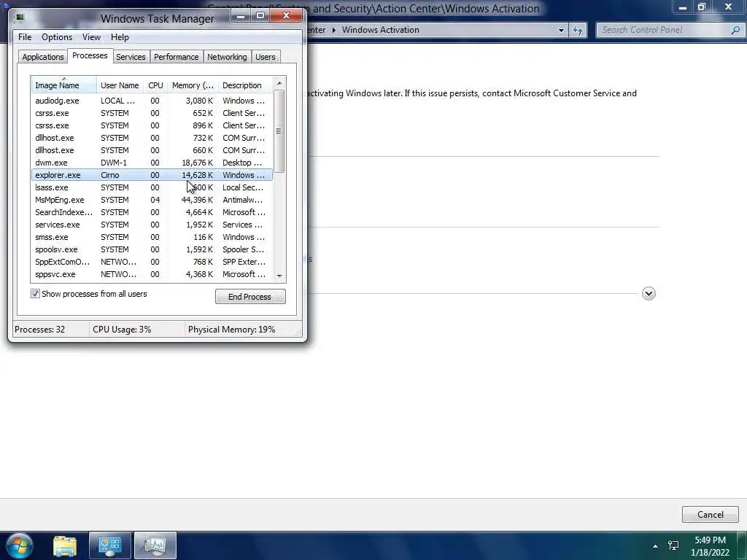Select the SearchIndexe... process row
747x560 pixels.
tap(152, 212)
